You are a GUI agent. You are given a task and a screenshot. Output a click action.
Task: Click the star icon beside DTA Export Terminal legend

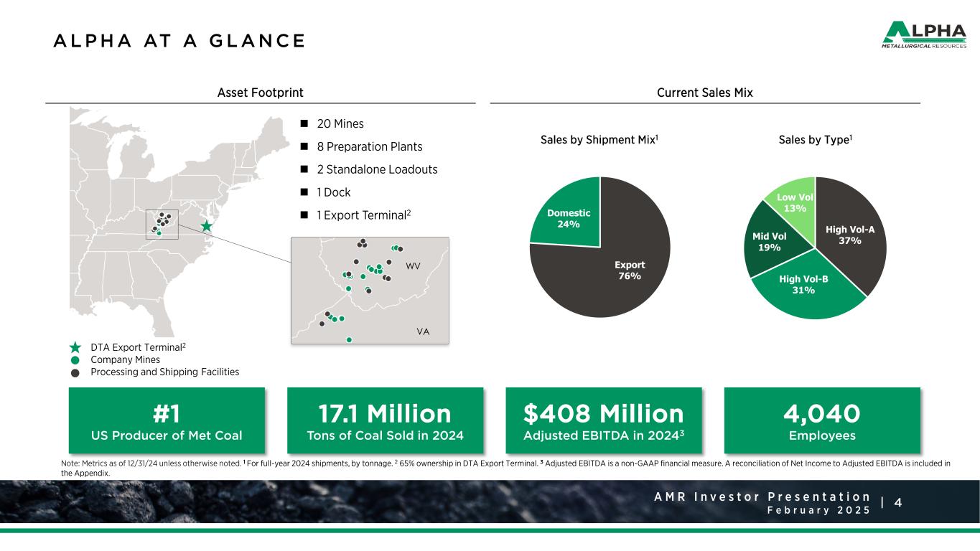coord(76,347)
